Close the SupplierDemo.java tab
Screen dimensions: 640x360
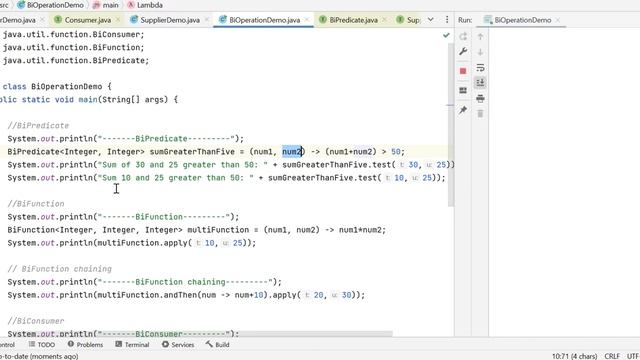tap(207, 20)
